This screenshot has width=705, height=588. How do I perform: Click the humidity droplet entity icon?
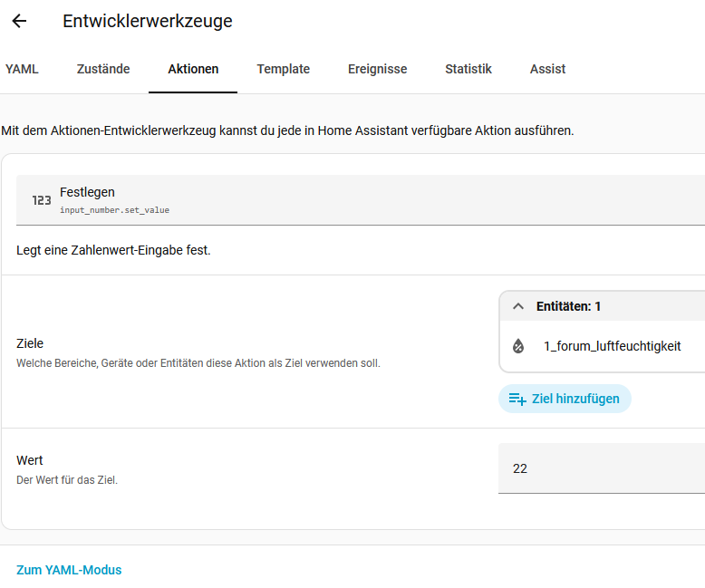(518, 346)
